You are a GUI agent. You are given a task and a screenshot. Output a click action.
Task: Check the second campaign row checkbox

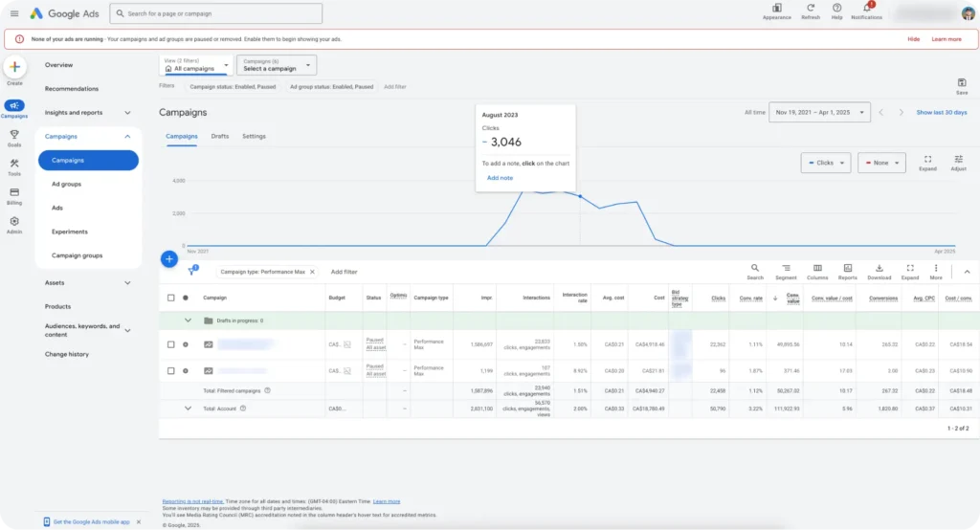point(171,370)
